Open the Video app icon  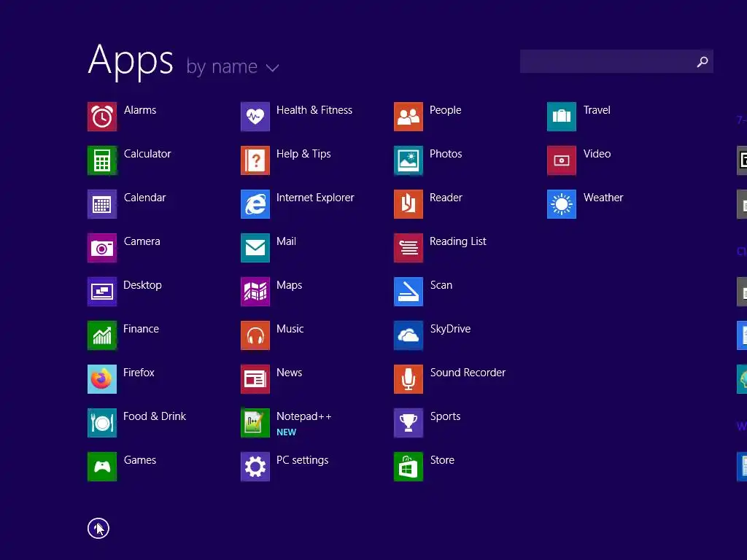(562, 160)
